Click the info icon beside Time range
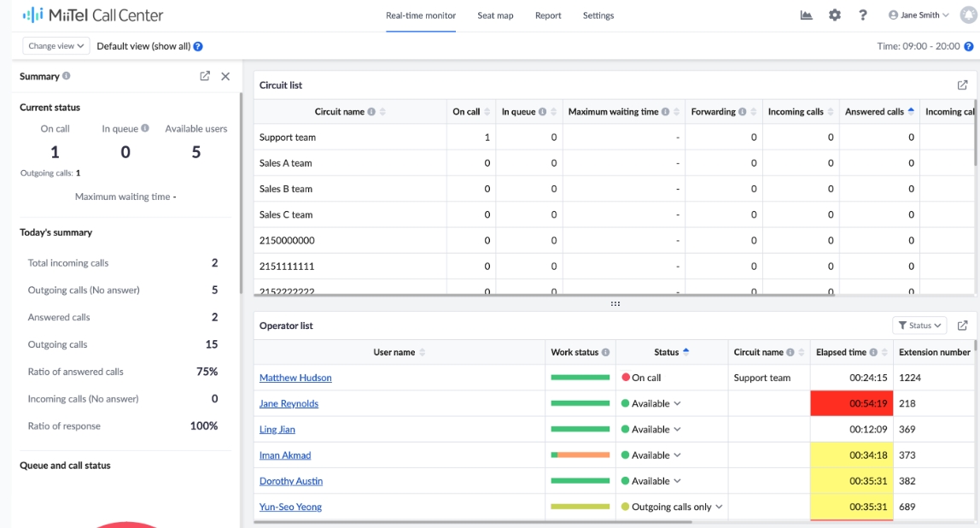Image resolution: width=980 pixels, height=528 pixels. click(969, 46)
